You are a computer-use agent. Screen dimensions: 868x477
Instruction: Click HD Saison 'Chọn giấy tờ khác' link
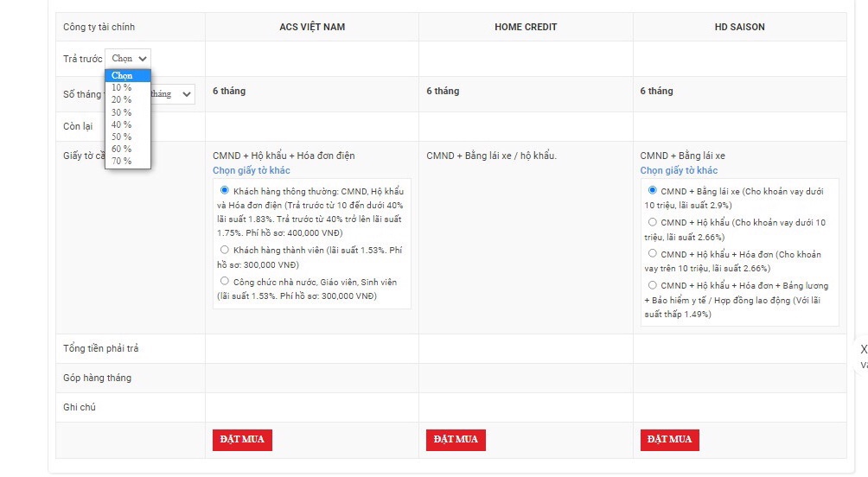[679, 170]
